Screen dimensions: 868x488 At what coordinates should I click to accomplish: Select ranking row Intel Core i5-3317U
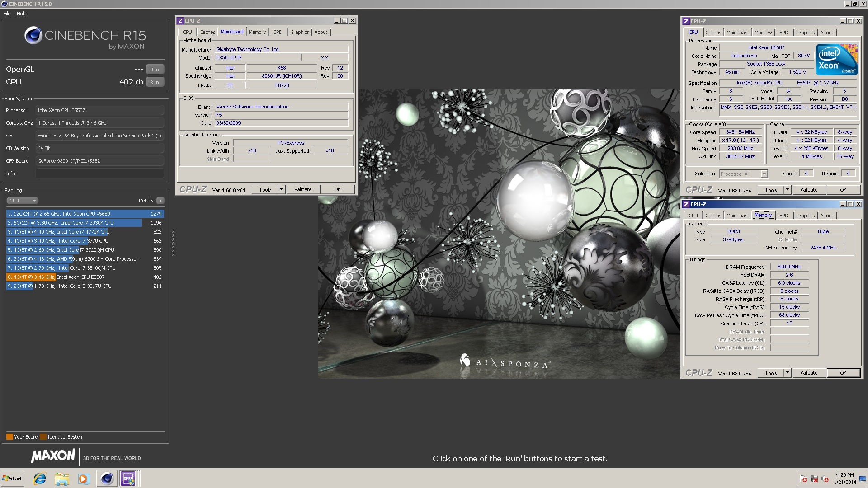pyautogui.click(x=85, y=286)
